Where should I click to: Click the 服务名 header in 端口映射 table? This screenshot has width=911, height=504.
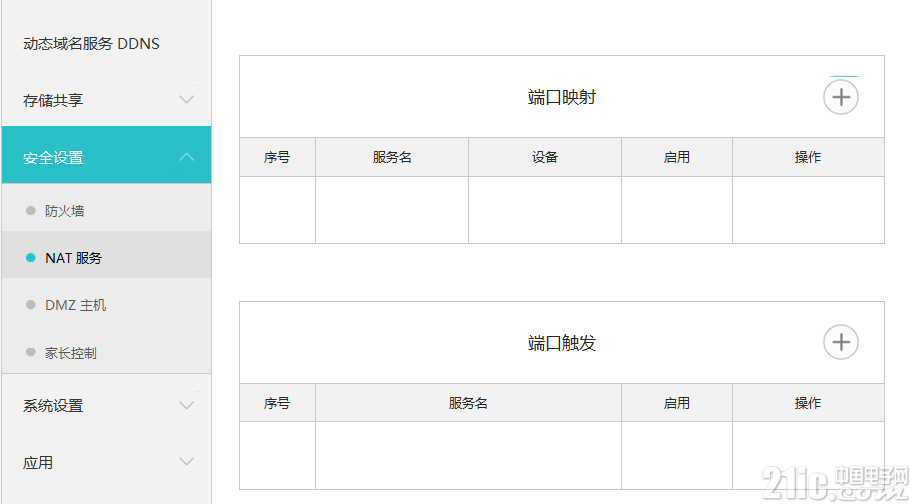[392, 157]
